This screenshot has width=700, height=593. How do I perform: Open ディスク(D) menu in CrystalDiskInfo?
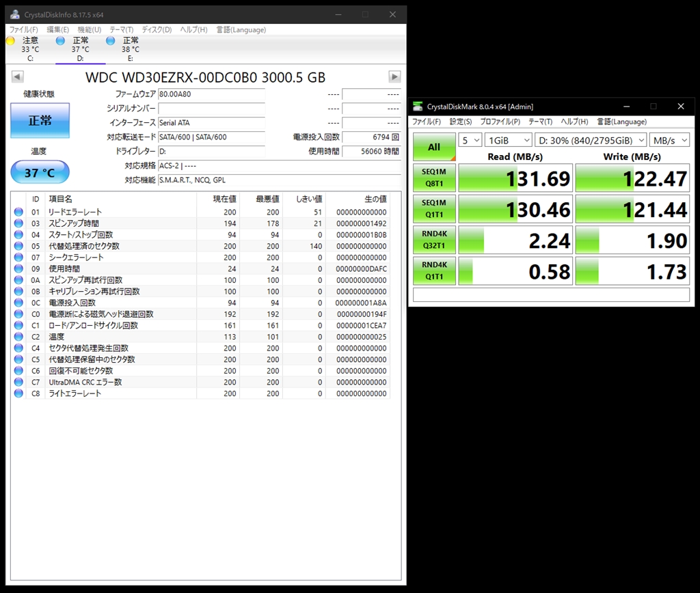(x=157, y=29)
